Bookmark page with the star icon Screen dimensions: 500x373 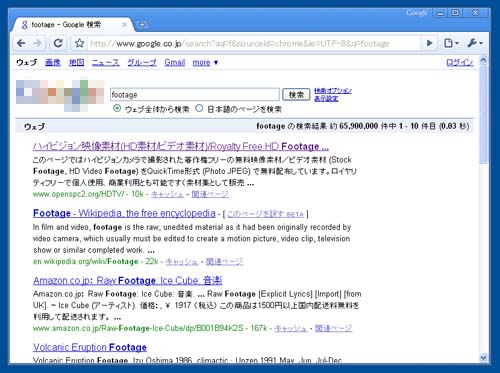[x=79, y=43]
